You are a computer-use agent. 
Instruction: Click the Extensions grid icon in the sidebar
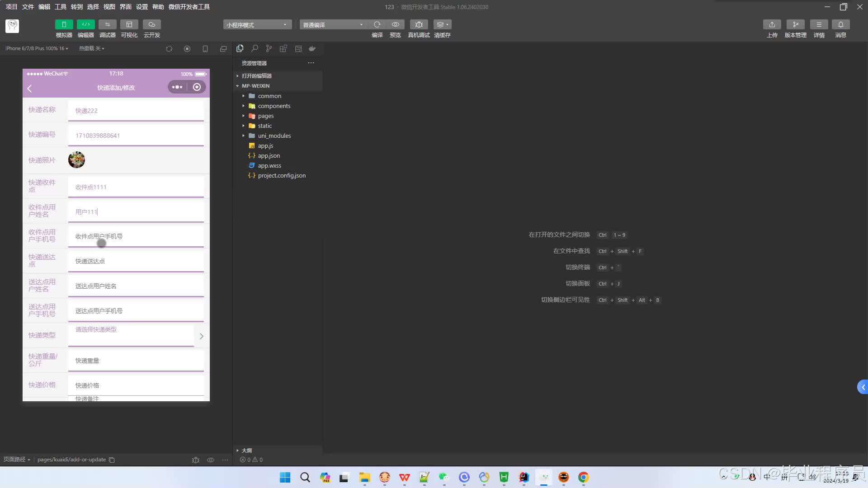tap(283, 48)
